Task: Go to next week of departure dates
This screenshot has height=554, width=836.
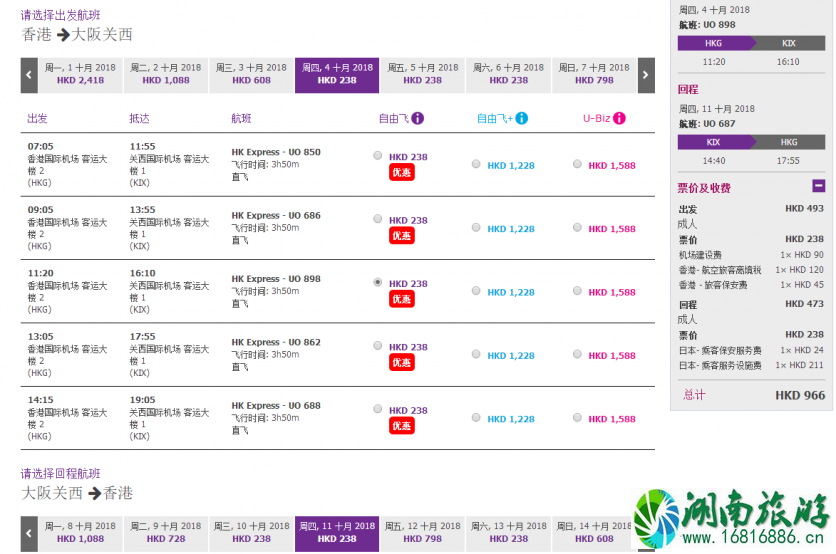Action: click(x=646, y=75)
